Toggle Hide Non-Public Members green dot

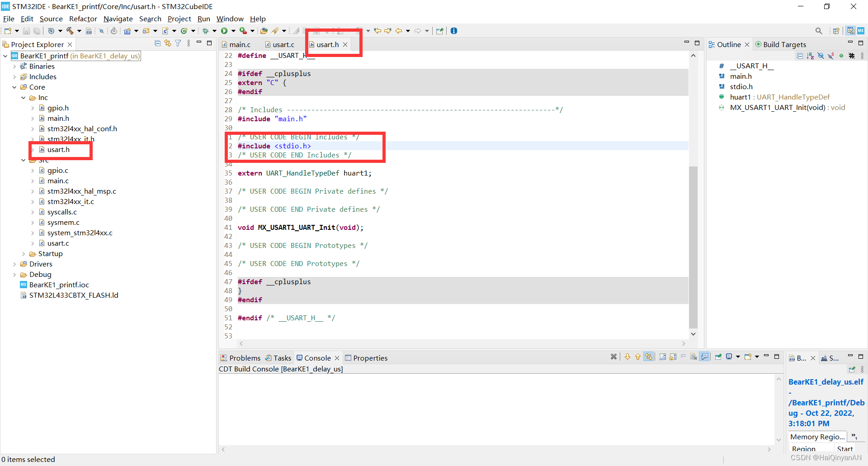pyautogui.click(x=841, y=56)
